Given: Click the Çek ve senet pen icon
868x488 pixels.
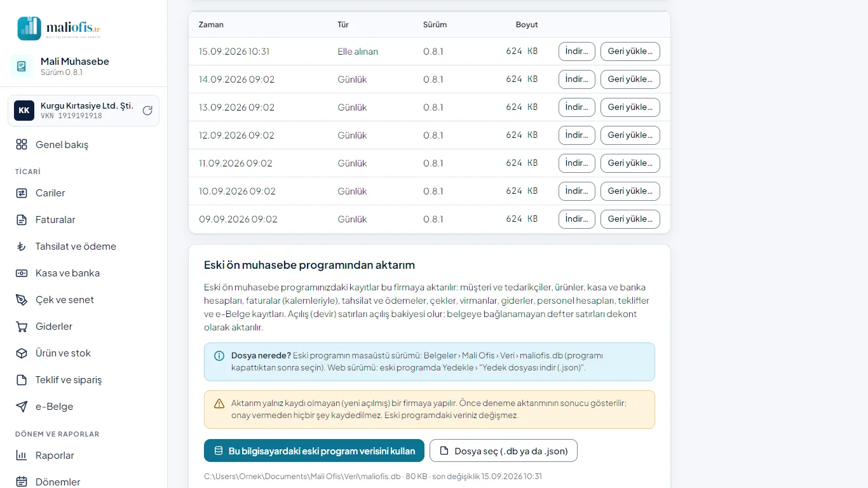Looking at the screenshot, I should coord(22,300).
